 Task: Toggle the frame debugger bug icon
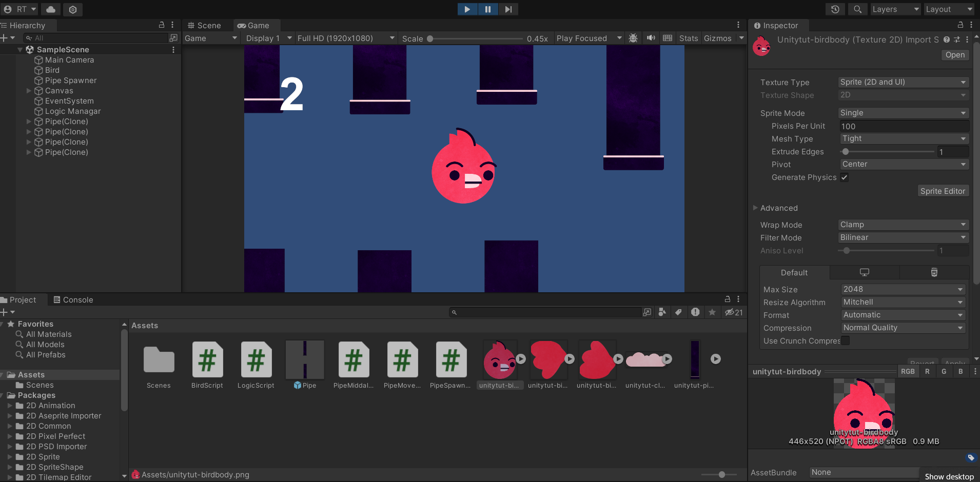pyautogui.click(x=633, y=38)
